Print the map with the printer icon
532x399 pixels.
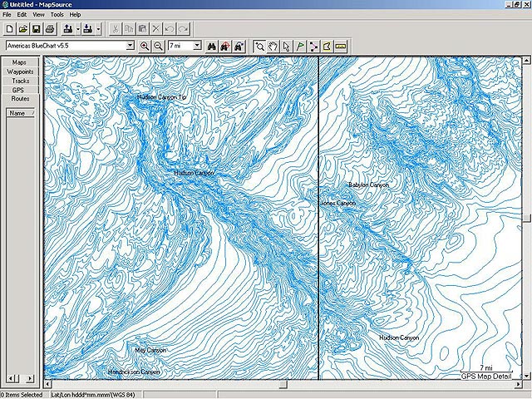49,29
